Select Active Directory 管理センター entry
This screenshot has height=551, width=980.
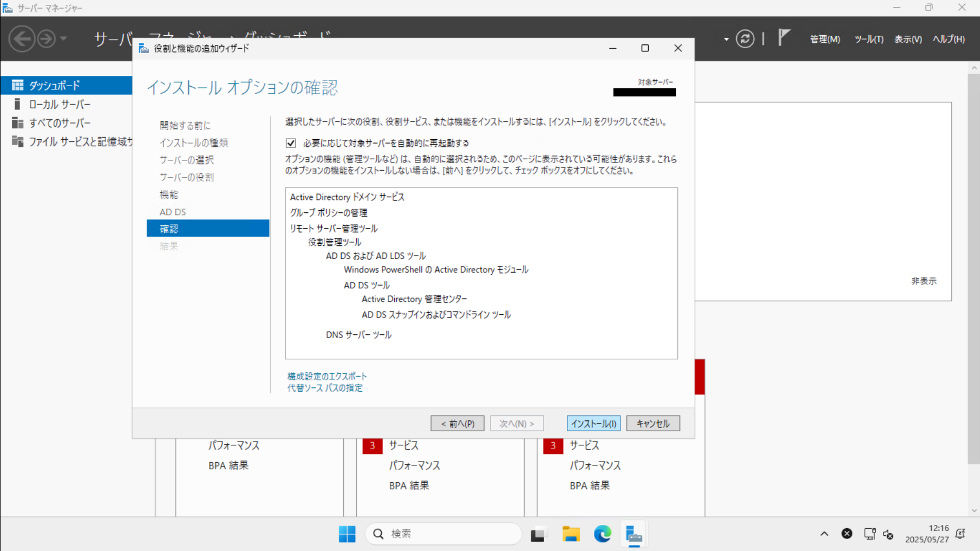414,299
